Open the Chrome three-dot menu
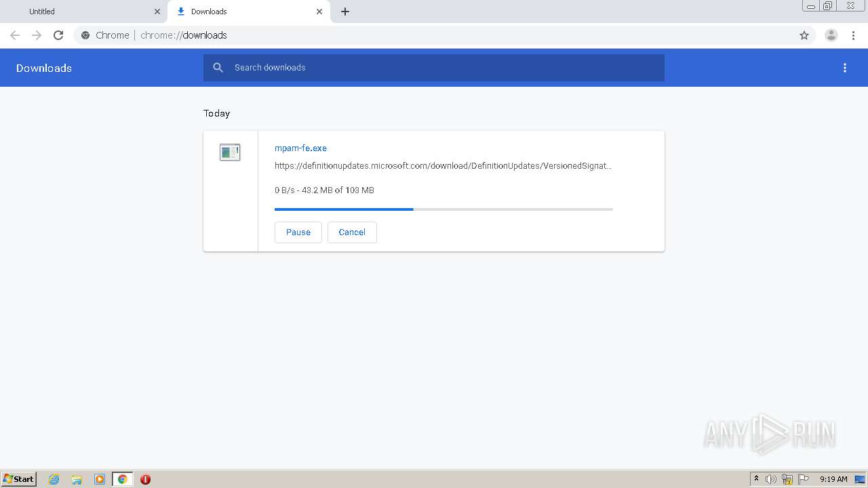This screenshot has width=868, height=488. (x=853, y=35)
